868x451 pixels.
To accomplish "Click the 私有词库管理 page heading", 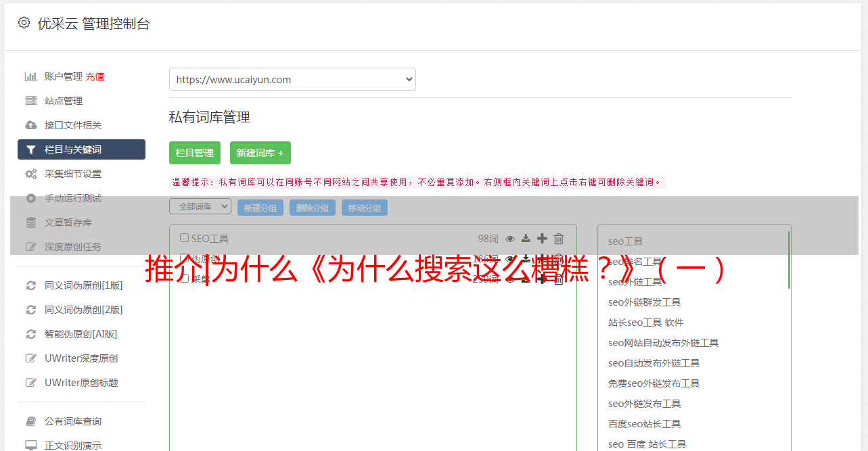I will (210, 117).
